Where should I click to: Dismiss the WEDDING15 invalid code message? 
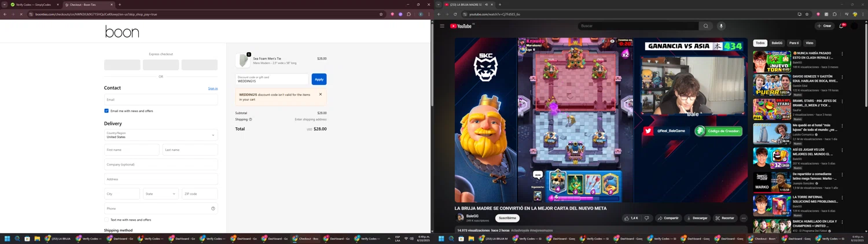coord(321,94)
